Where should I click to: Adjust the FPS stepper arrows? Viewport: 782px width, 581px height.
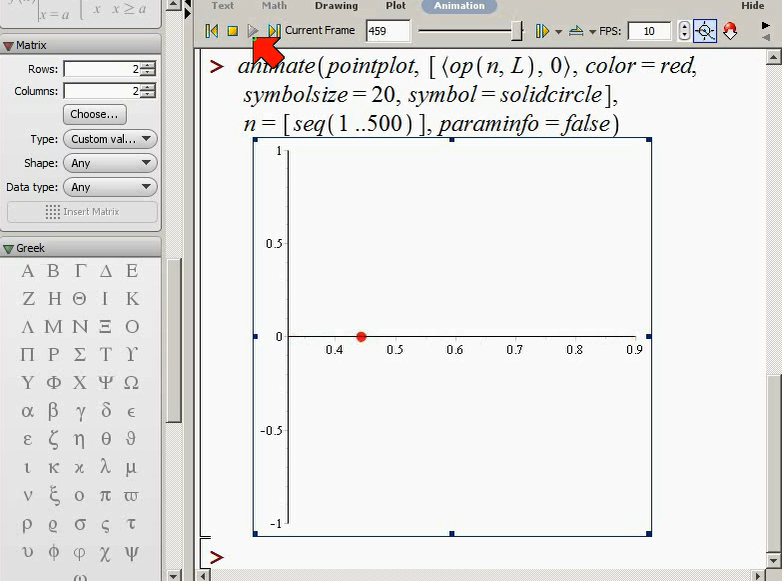click(x=684, y=31)
